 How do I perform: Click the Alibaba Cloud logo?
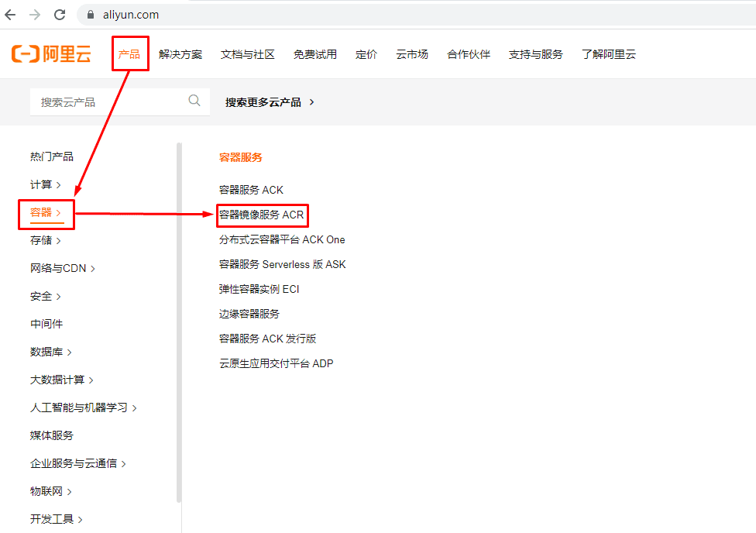pyautogui.click(x=51, y=54)
